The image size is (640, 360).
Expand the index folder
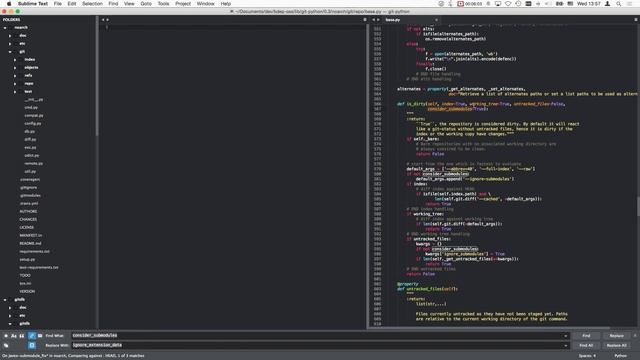click(15, 60)
